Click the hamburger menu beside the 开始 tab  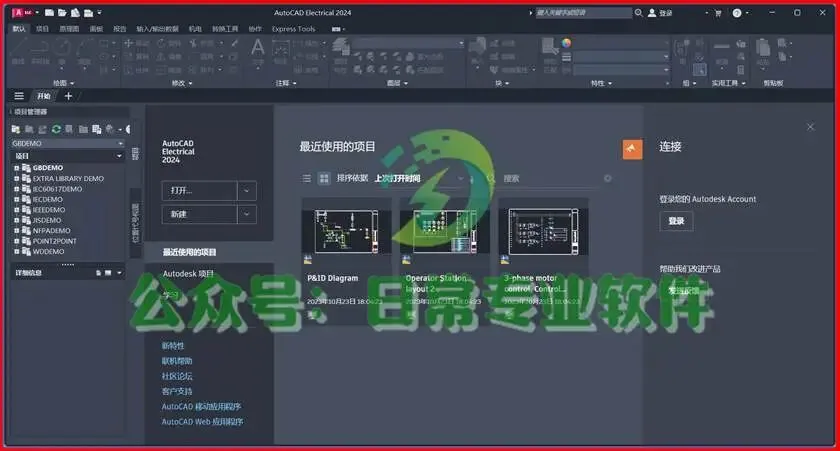point(19,96)
